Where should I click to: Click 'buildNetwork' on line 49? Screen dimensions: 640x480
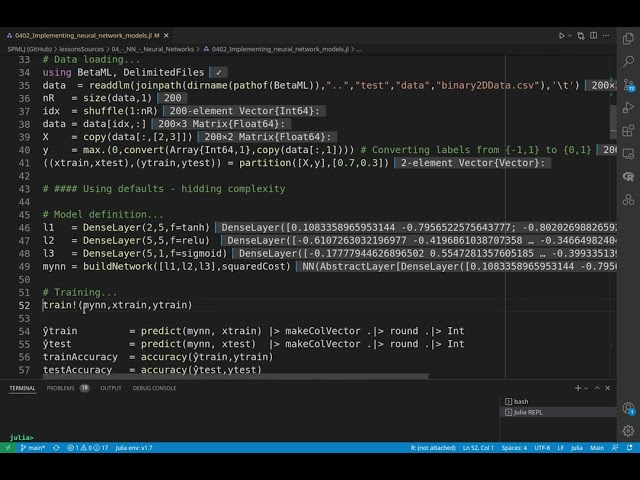point(118,267)
